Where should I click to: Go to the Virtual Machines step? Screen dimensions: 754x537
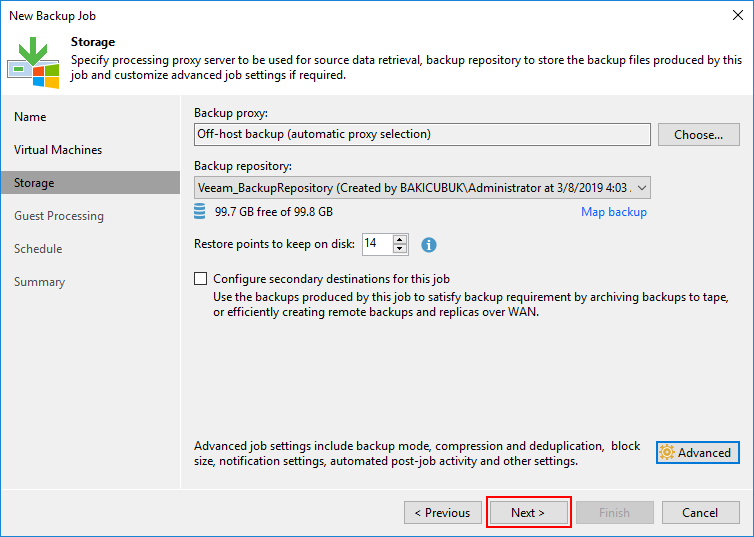[x=58, y=150]
